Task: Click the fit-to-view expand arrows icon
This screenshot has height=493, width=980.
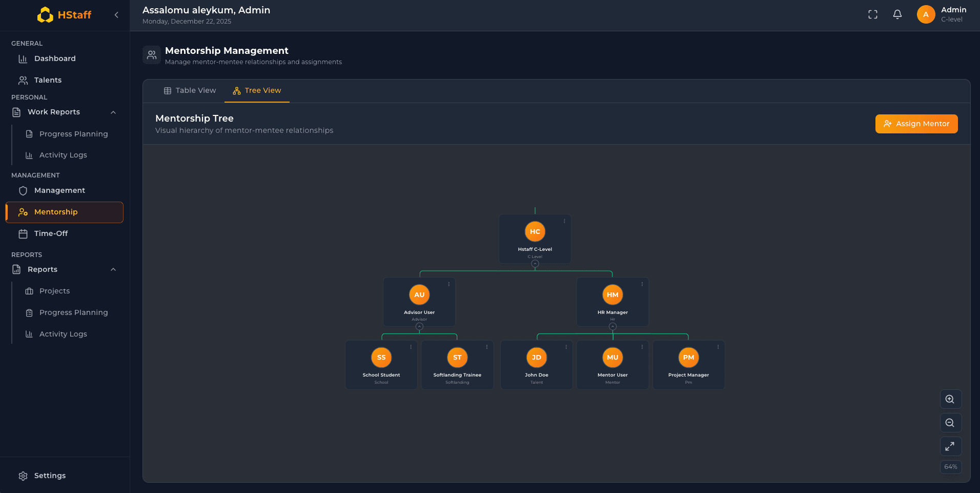Action: (x=950, y=446)
